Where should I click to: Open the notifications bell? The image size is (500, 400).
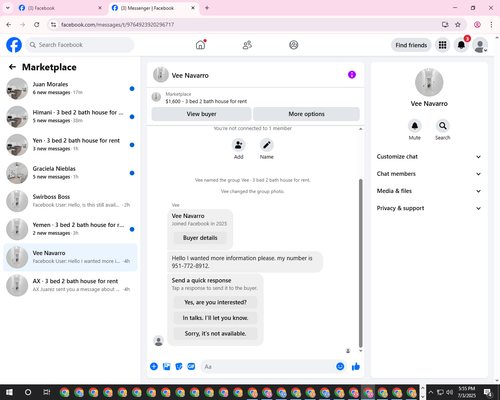pos(461,45)
